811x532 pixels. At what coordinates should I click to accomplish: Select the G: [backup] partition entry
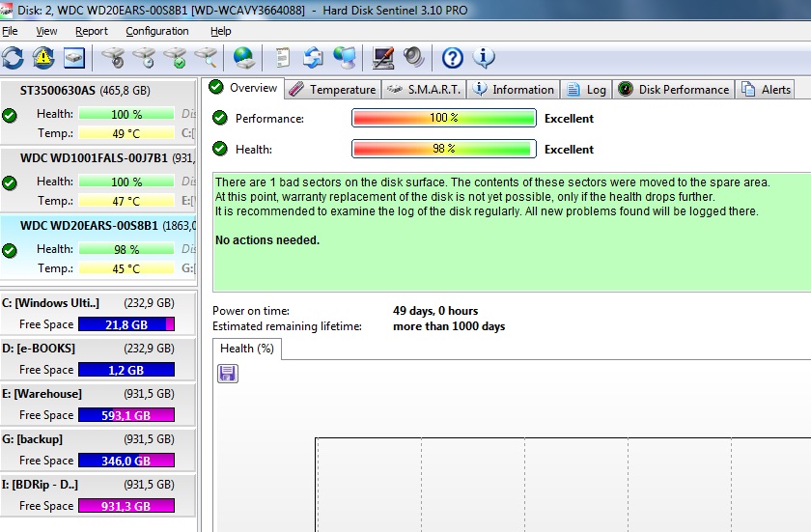coord(98,450)
